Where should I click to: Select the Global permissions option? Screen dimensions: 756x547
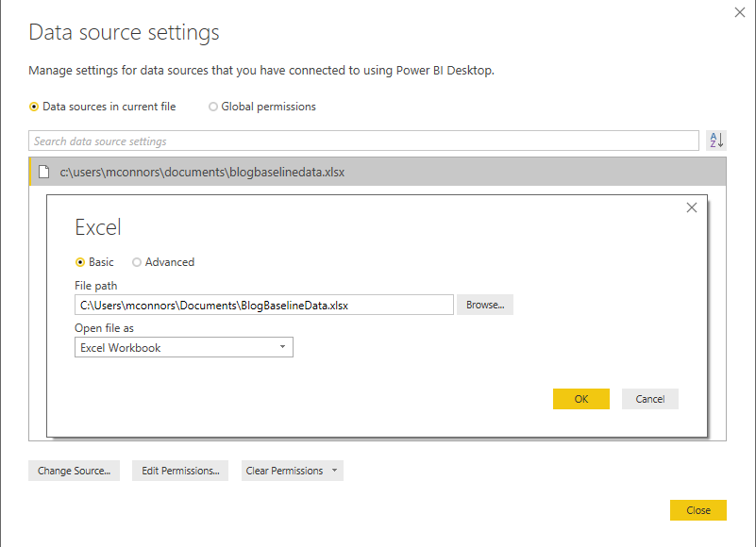pos(213,107)
